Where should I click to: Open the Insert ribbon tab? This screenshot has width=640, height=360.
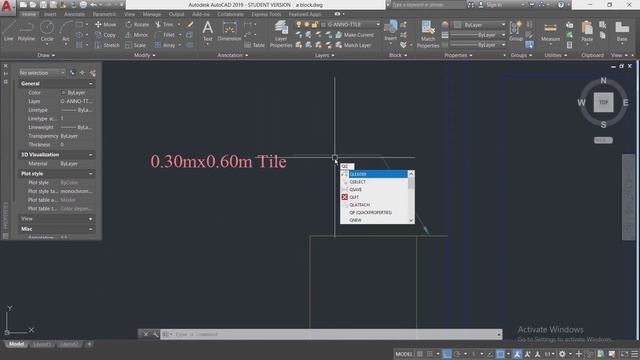click(50, 14)
